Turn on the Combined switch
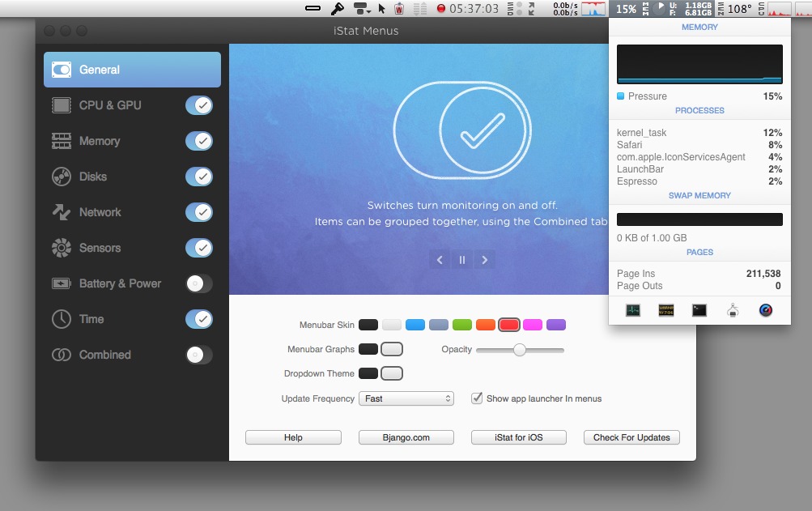The image size is (812, 511). pos(198,355)
